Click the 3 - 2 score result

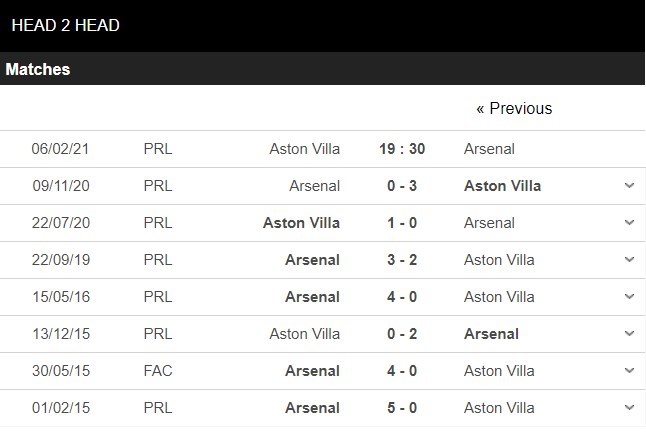coord(402,260)
